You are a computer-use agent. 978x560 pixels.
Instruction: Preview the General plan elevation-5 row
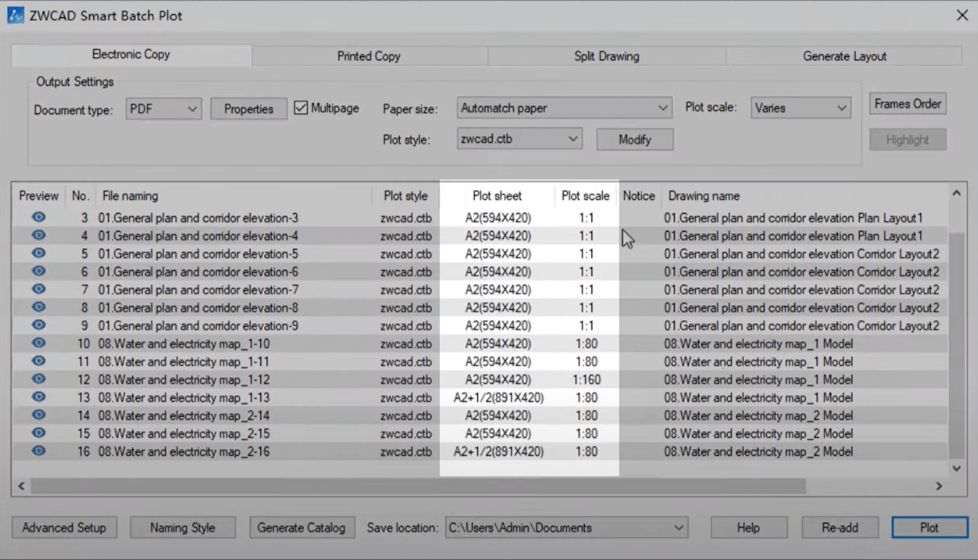tap(39, 253)
